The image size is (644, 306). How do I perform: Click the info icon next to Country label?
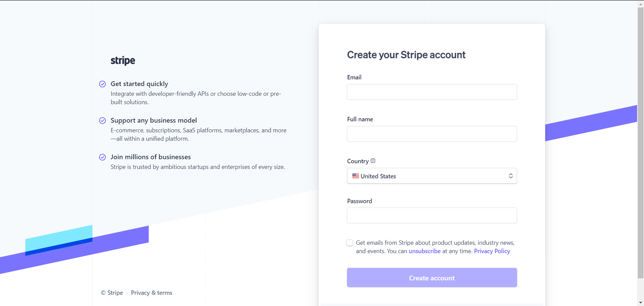point(373,161)
